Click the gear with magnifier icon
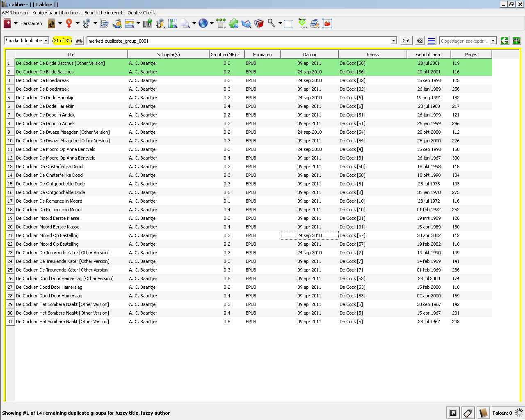Viewport: 525px width, 420px height. point(86,23)
